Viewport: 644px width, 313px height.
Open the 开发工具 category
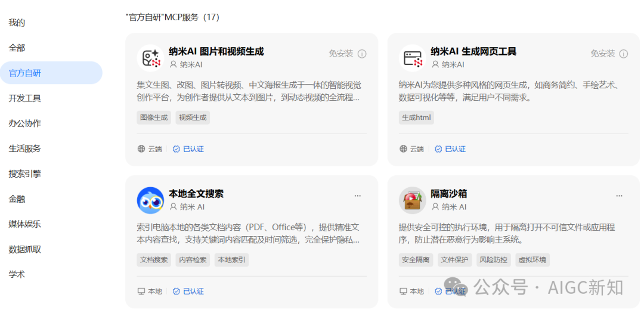25,98
